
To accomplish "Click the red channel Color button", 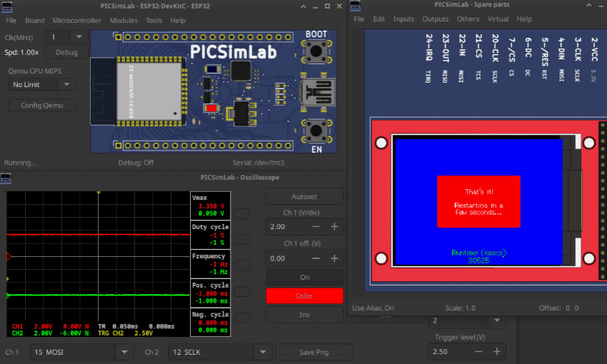I will [x=304, y=295].
